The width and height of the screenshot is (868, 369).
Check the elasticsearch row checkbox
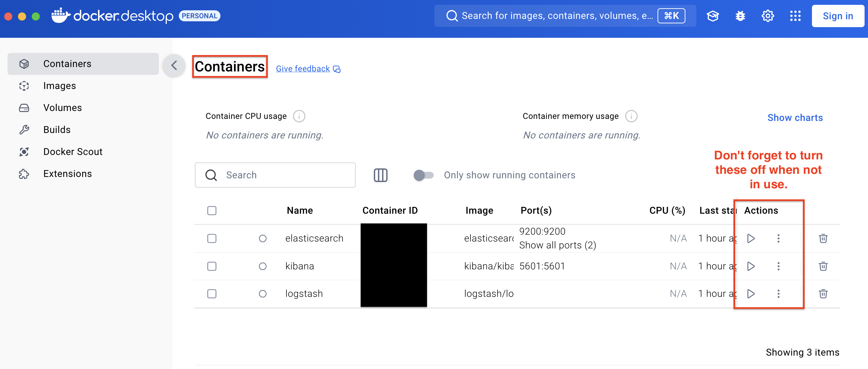click(212, 238)
